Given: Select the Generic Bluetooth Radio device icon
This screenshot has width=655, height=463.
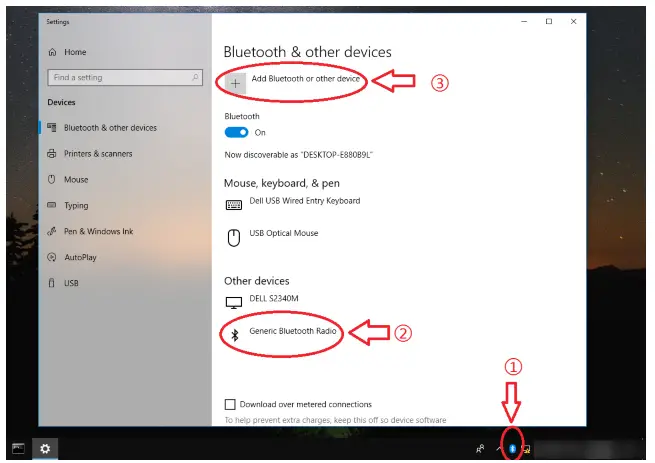Looking at the screenshot, I should click(x=235, y=334).
